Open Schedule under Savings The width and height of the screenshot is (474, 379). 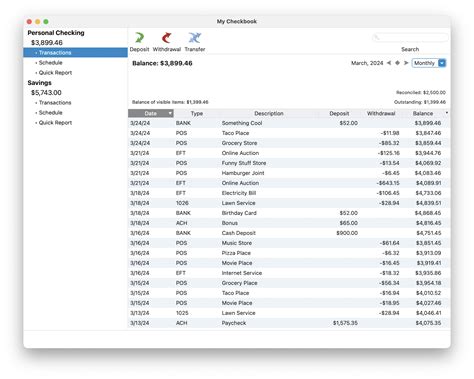[50, 113]
